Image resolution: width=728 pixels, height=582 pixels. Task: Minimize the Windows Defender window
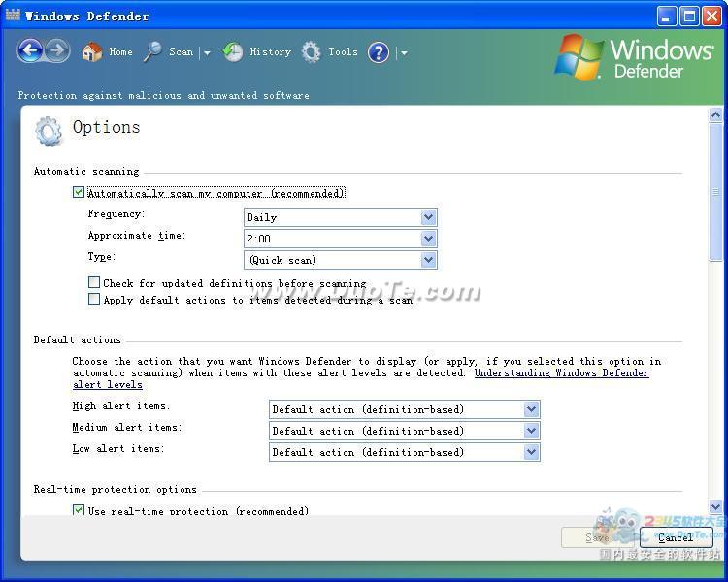click(x=666, y=16)
